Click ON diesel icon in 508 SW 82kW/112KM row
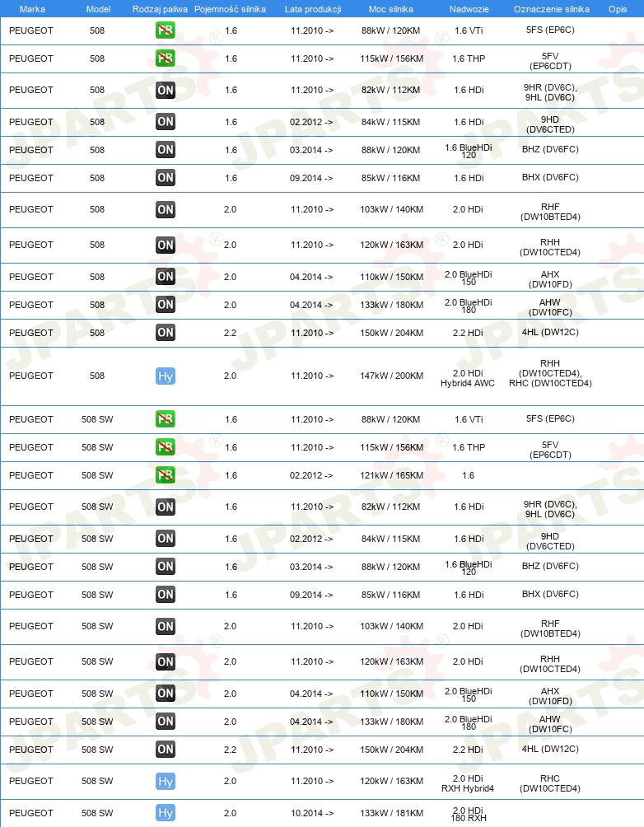 click(x=165, y=507)
